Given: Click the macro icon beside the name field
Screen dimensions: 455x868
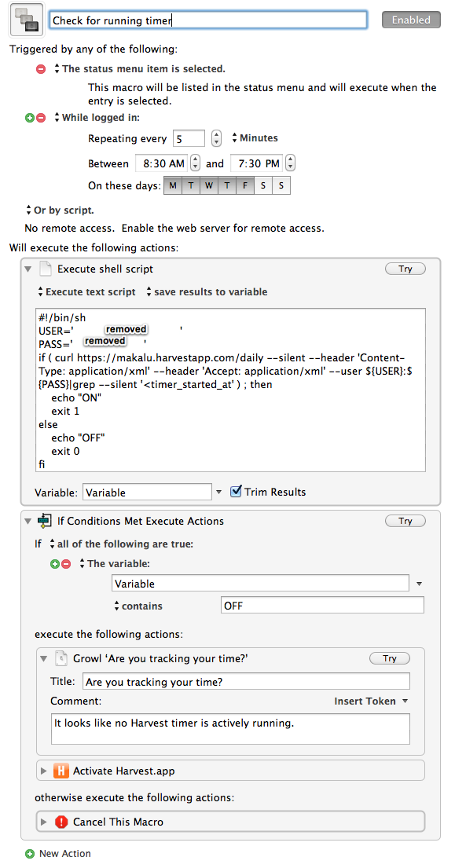Looking at the screenshot, I should 28,20.
